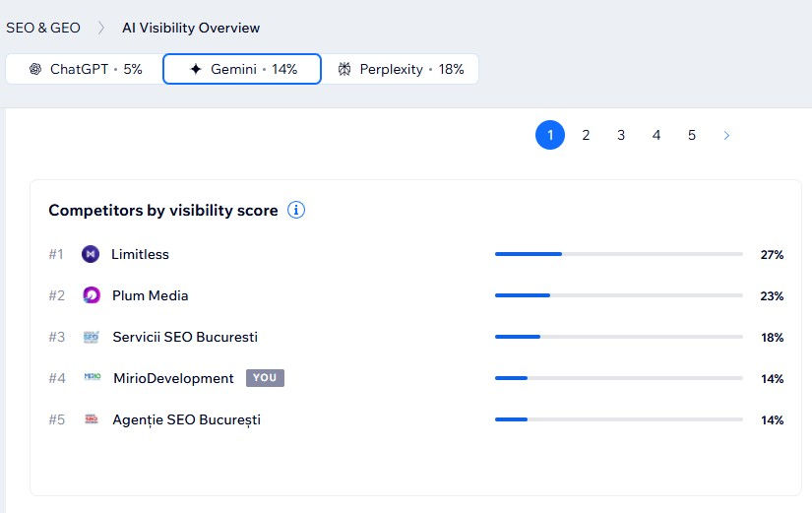Go to page 2
Viewport: 812px width, 513px height.
click(586, 135)
